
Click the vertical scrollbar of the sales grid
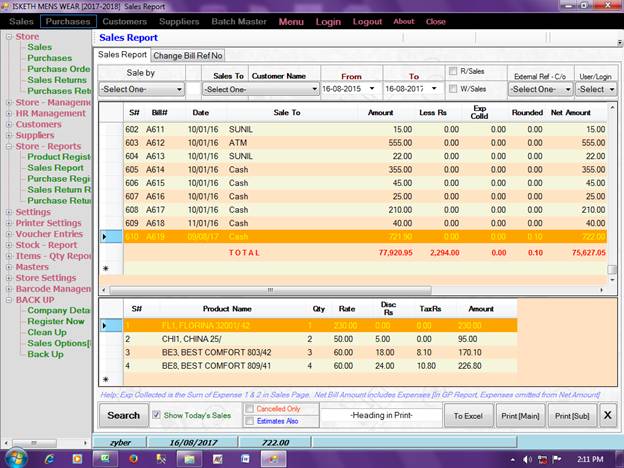[611, 180]
